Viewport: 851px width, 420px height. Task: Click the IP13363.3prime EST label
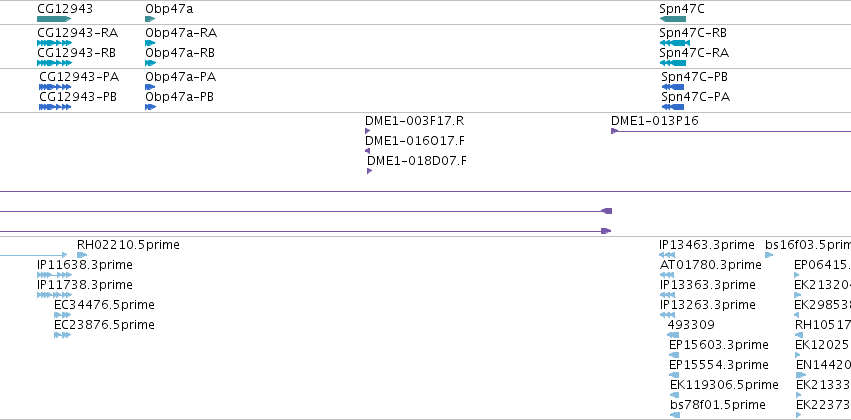click(708, 285)
